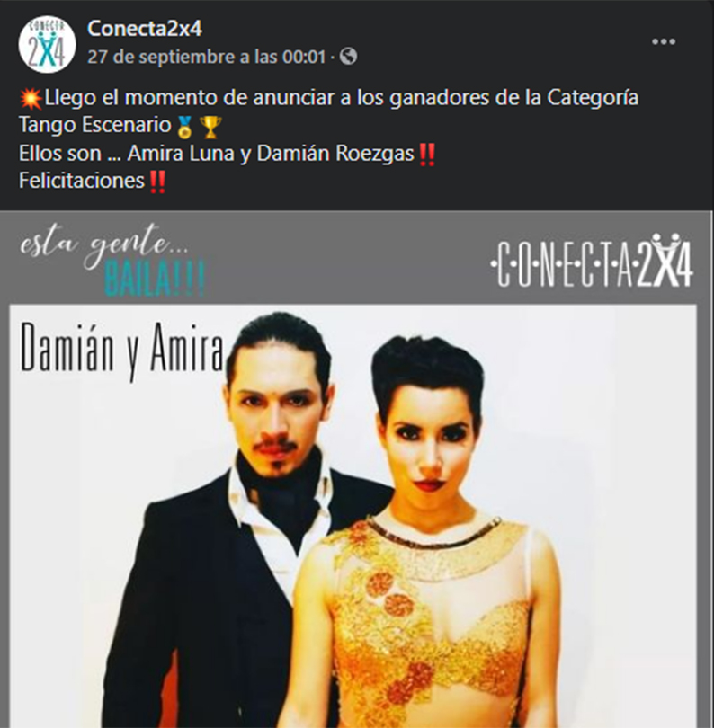Viewport: 714px width, 728px height.
Task: Open the three-dot post options menu
Action: pyautogui.click(x=664, y=41)
